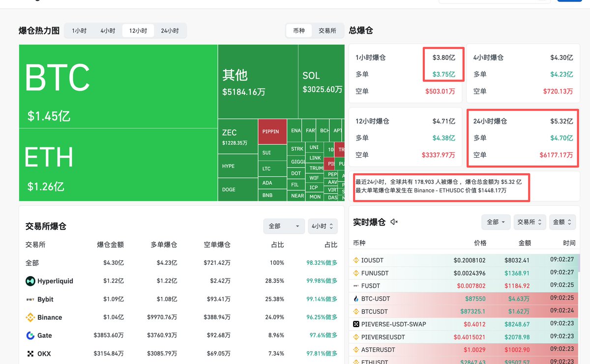Click the OKX exchange name
Screen dimensions: 590x364
point(44,354)
